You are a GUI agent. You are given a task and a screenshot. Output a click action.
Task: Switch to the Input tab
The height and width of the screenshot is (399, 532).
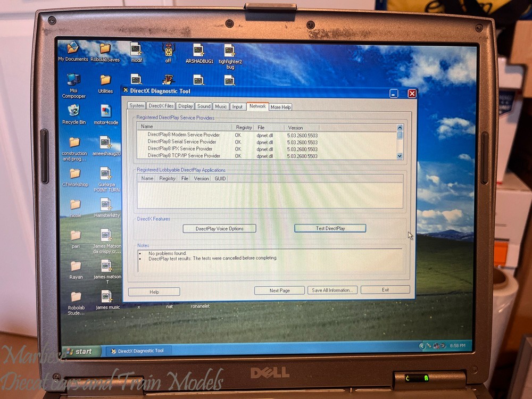tap(237, 107)
